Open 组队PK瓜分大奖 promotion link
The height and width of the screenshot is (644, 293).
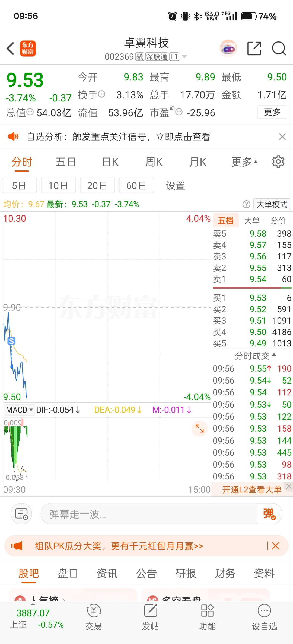[x=119, y=546]
